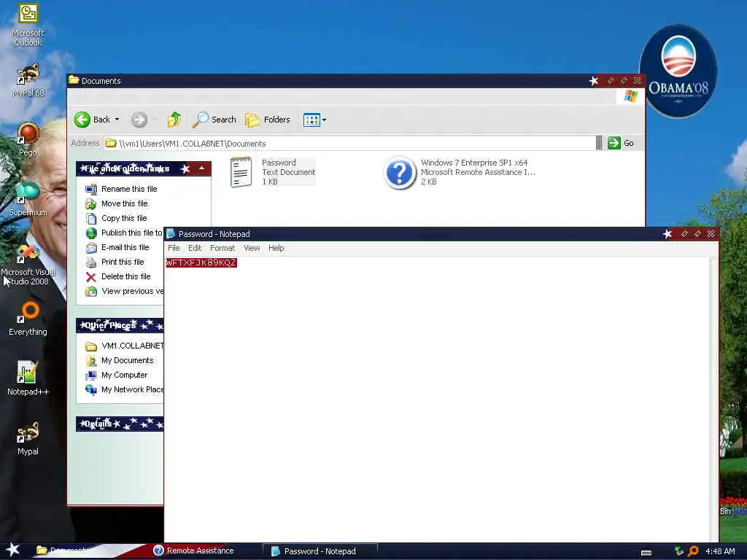Click the printer icon in tasks panel

click(91, 262)
